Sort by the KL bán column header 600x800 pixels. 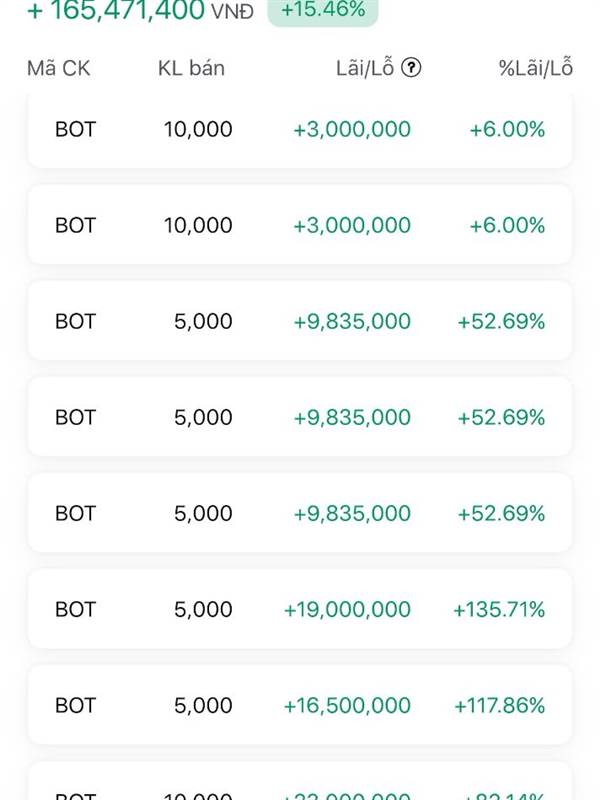pos(191,68)
